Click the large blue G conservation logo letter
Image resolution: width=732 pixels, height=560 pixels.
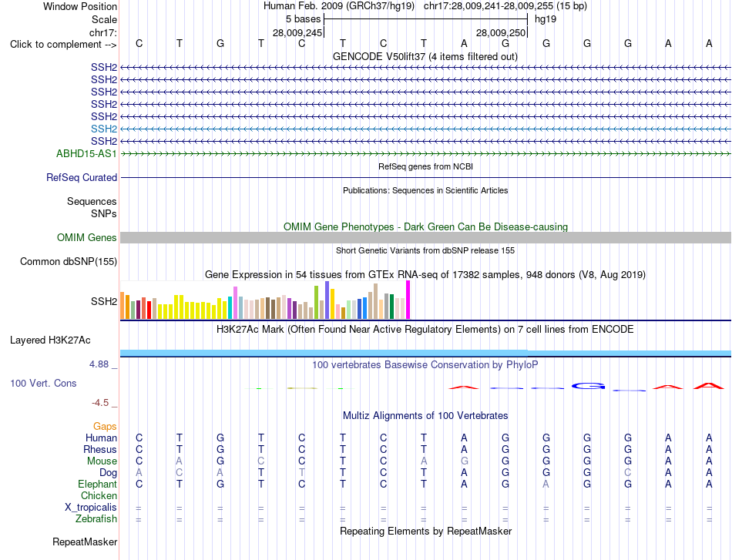click(588, 386)
